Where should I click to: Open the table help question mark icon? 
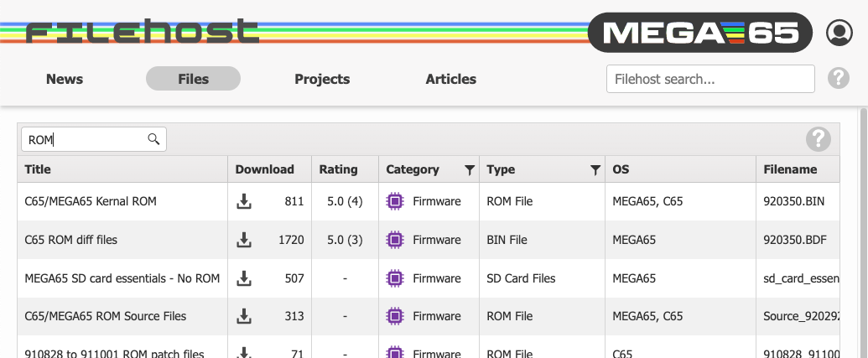[x=819, y=139]
